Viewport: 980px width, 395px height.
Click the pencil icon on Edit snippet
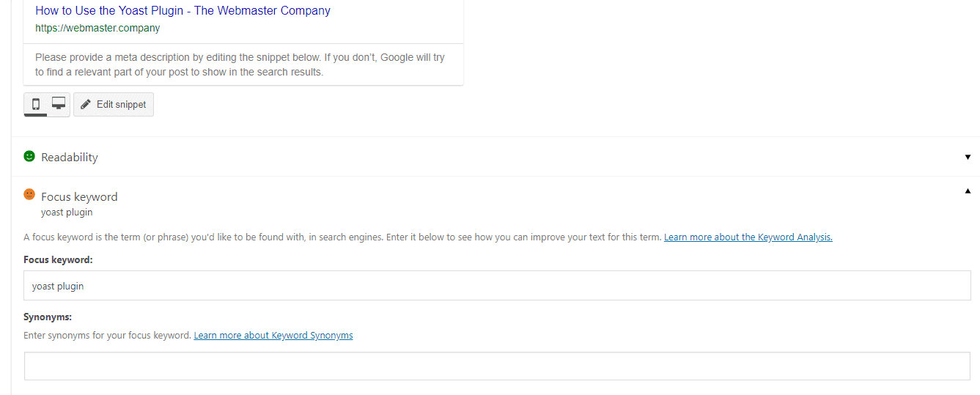pyautogui.click(x=86, y=104)
